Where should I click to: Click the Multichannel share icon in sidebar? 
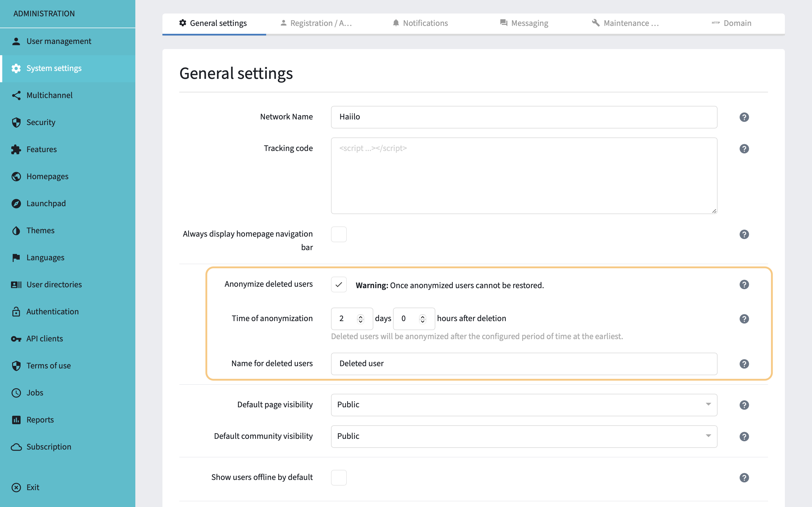(16, 95)
